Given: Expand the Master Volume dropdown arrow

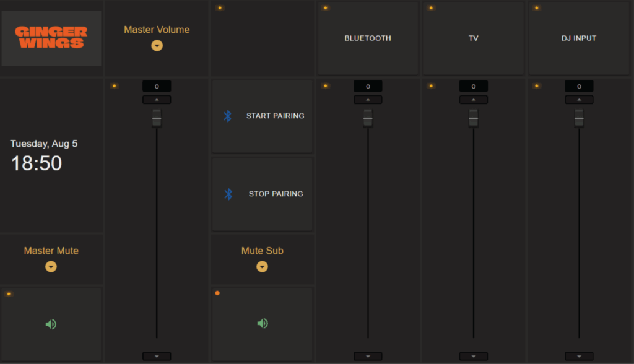Looking at the screenshot, I should [157, 45].
